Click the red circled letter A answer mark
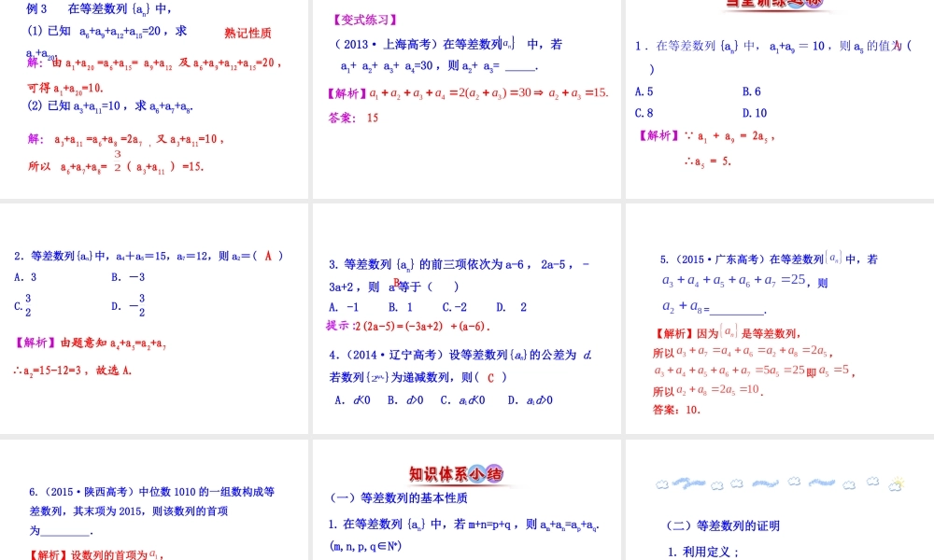The width and height of the screenshot is (934, 560). pyautogui.click(x=268, y=253)
